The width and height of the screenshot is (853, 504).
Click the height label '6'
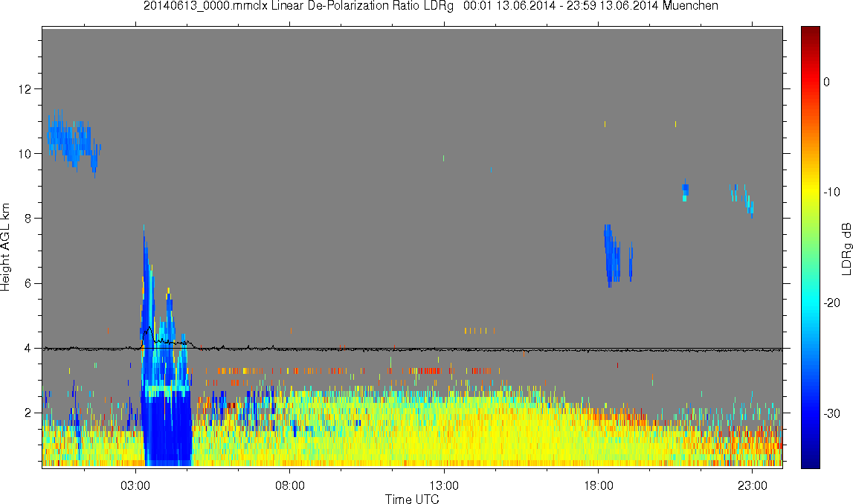(28, 283)
